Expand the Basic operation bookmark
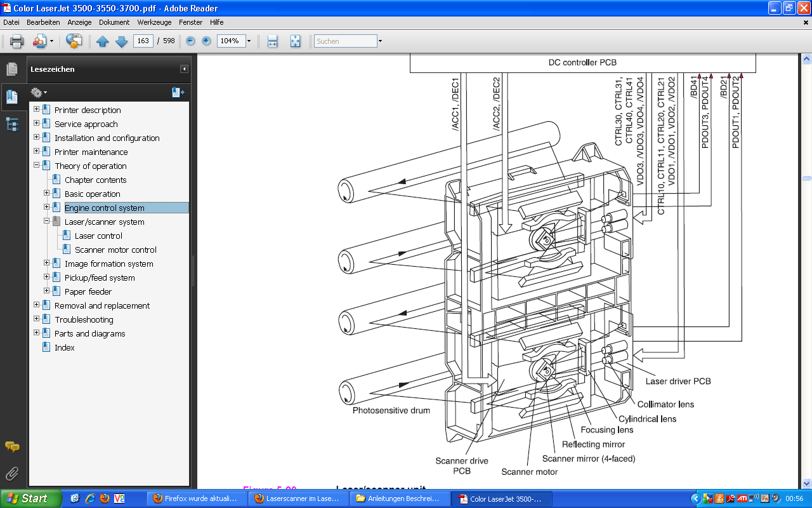The width and height of the screenshot is (812, 508). pyautogui.click(x=46, y=193)
